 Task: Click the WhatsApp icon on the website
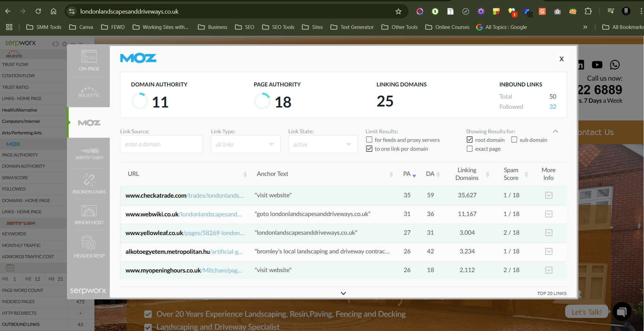615,65
